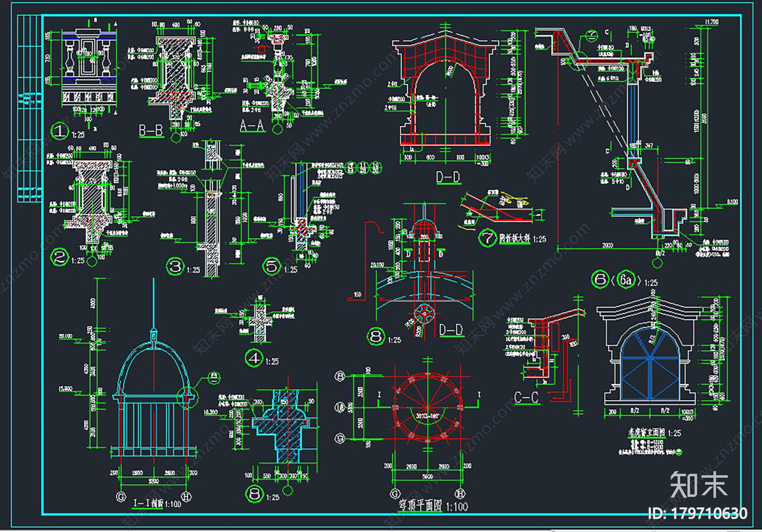Select the detail marker circle numbered 2
This screenshot has width=762, height=532.
point(60,257)
